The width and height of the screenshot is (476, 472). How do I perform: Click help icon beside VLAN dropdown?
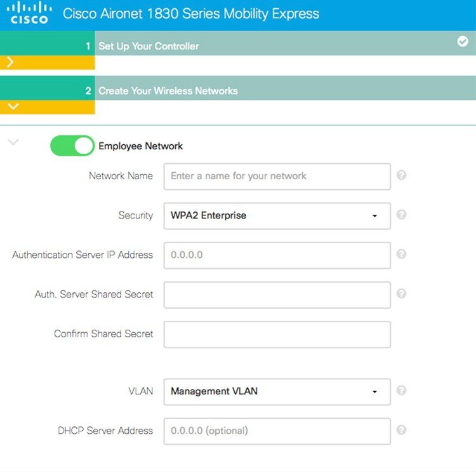[x=401, y=391]
